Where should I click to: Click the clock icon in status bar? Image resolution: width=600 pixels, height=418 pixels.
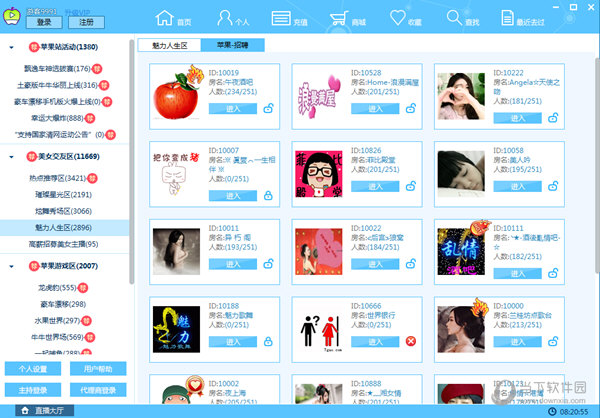point(552,412)
